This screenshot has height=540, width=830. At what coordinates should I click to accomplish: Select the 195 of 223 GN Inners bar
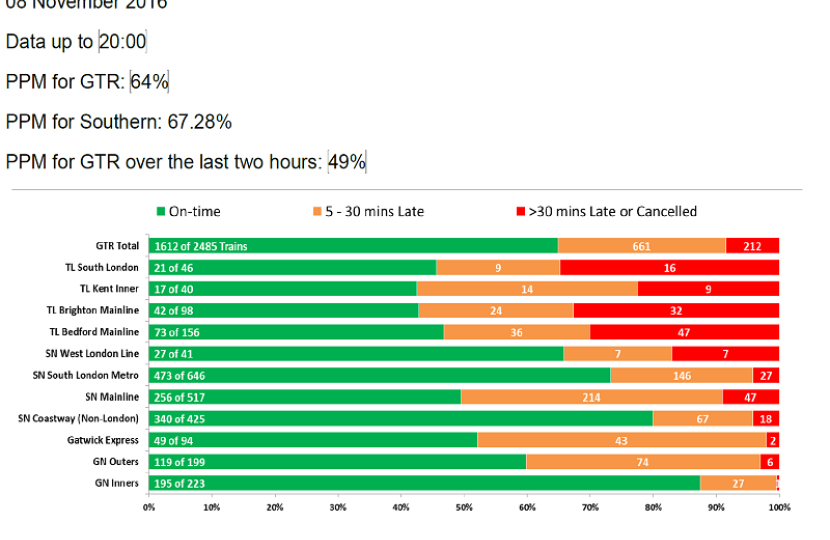425,483
